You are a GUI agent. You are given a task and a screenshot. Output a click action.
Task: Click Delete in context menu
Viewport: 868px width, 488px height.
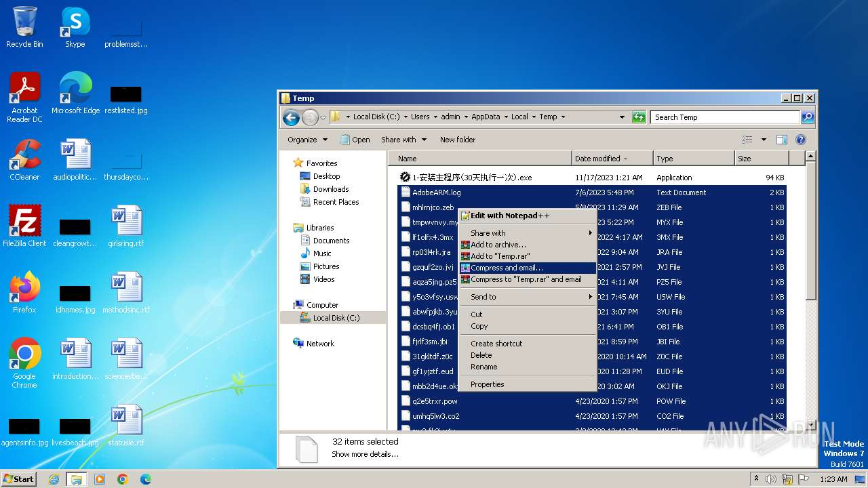(x=528, y=355)
